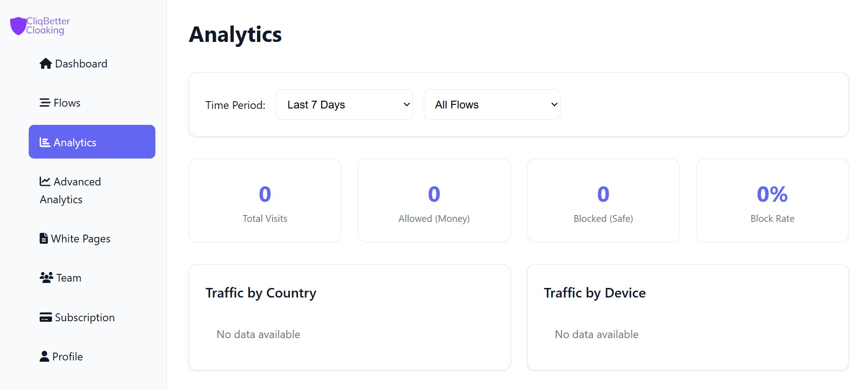This screenshot has height=390, width=868.
Task: Open the Last 7 Days time period dropdown
Action: 344,105
